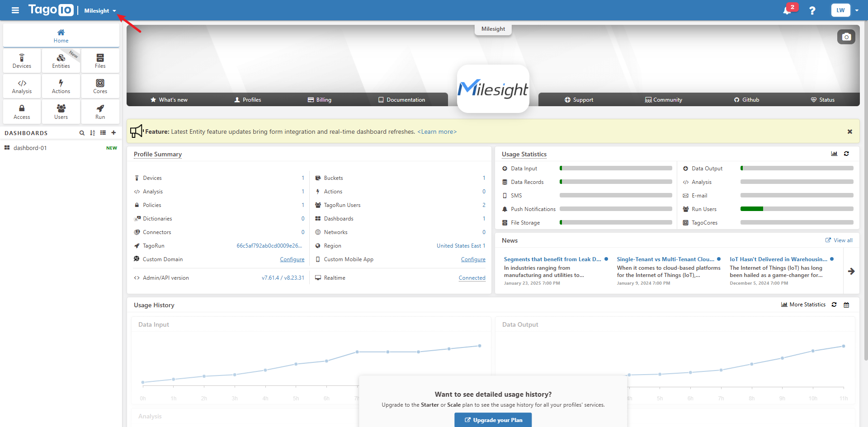This screenshot has width=868, height=427.
Task: Show next news with arrow
Action: [851, 271]
